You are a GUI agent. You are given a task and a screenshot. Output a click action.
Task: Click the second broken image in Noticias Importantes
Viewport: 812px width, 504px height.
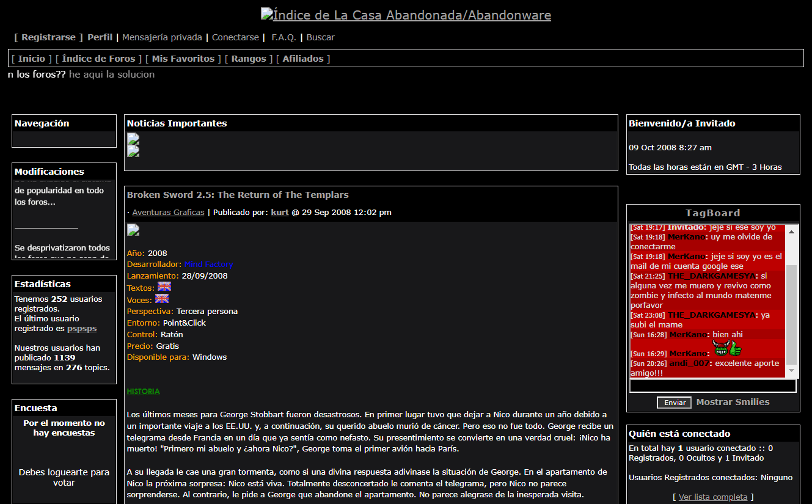point(133,151)
